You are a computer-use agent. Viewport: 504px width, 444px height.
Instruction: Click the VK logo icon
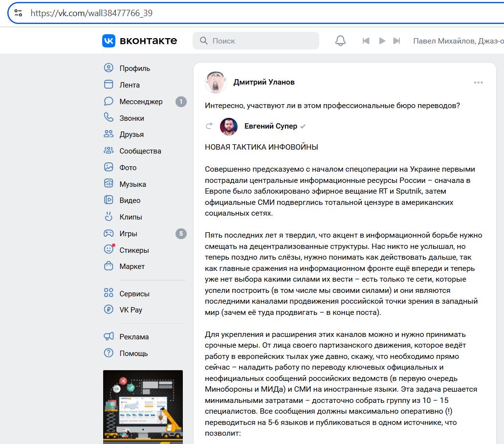tap(109, 41)
